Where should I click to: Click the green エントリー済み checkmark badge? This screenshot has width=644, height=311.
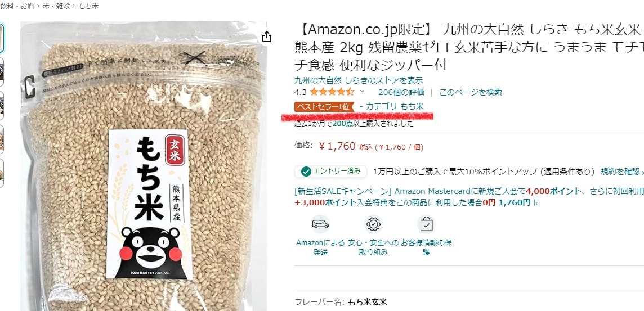click(330, 172)
